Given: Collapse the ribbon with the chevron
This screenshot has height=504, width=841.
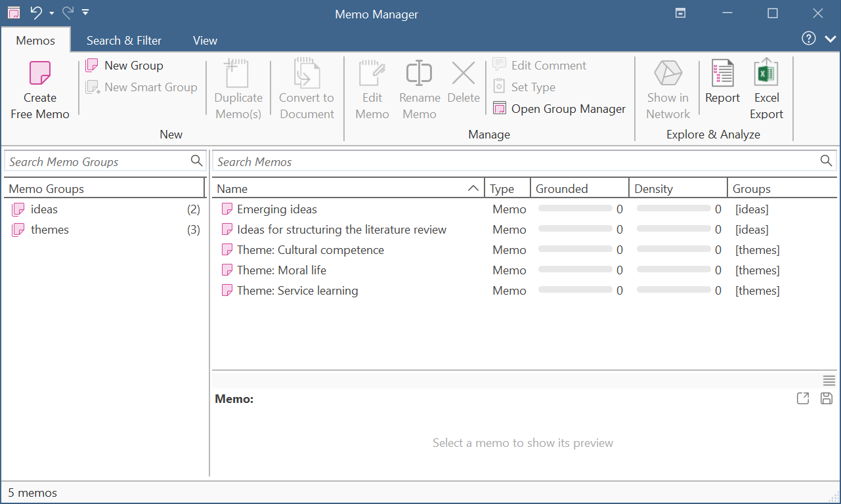Looking at the screenshot, I should pyautogui.click(x=830, y=39).
